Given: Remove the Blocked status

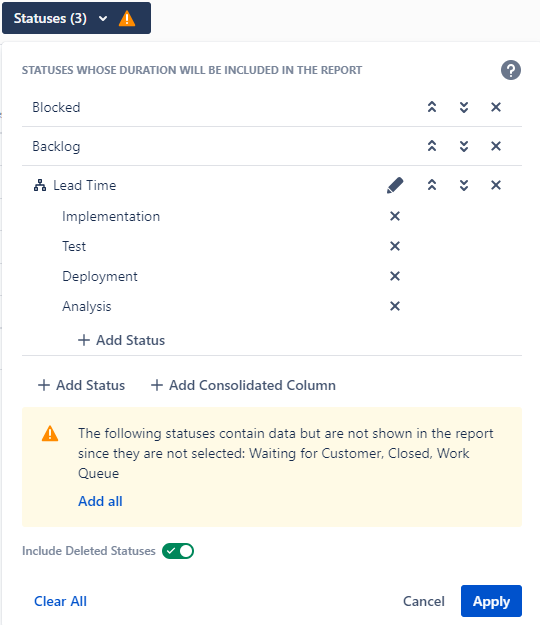Looking at the screenshot, I should coord(496,107).
